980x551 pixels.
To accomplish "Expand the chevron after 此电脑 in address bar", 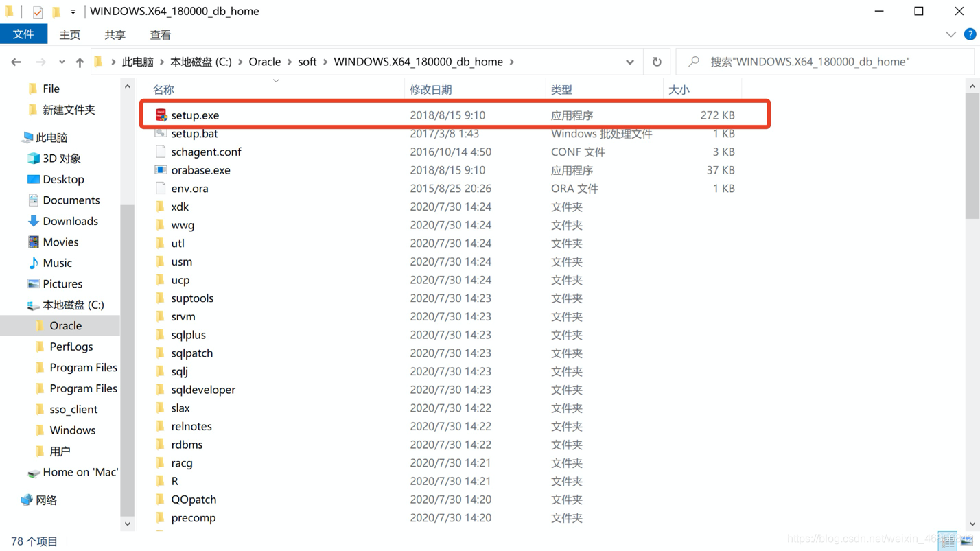I will click(162, 62).
